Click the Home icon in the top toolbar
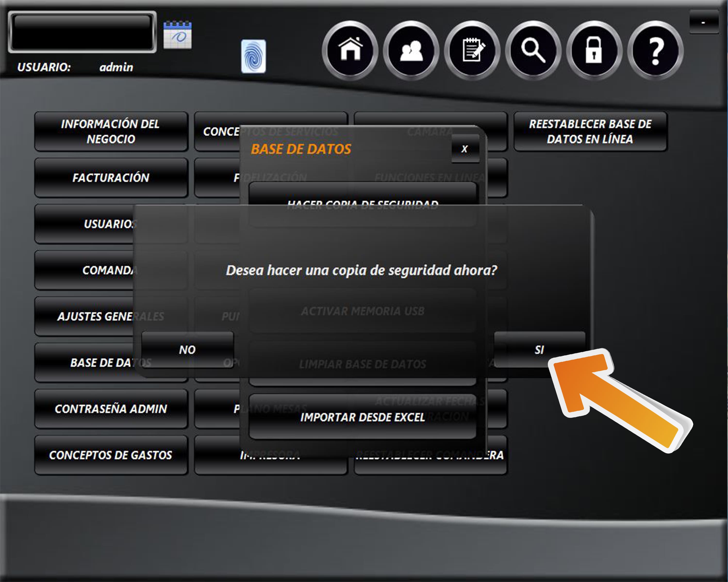Image resolution: width=728 pixels, height=582 pixels. (350, 50)
